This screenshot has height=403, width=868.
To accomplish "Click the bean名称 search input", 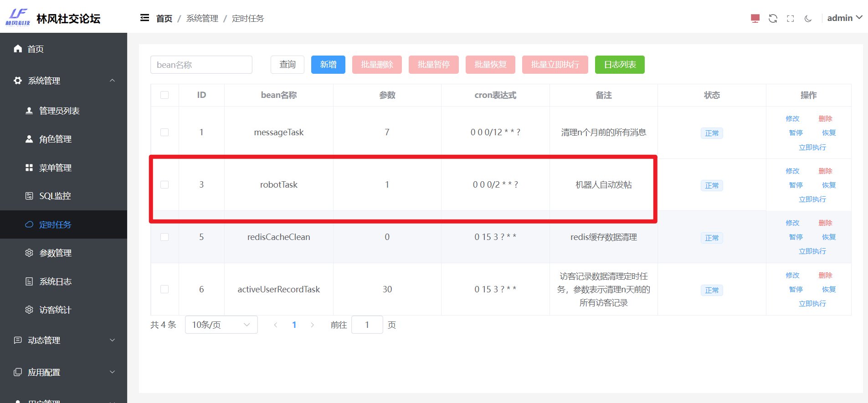I will click(x=201, y=65).
